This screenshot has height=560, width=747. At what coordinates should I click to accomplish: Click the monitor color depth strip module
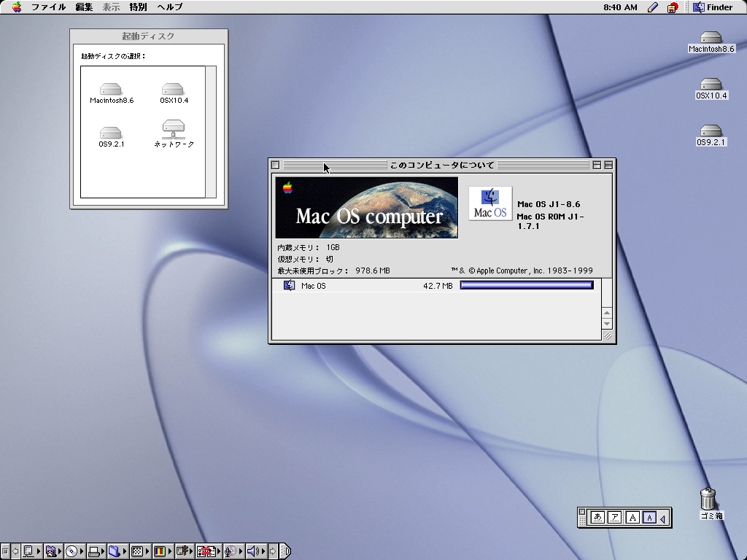click(x=160, y=551)
